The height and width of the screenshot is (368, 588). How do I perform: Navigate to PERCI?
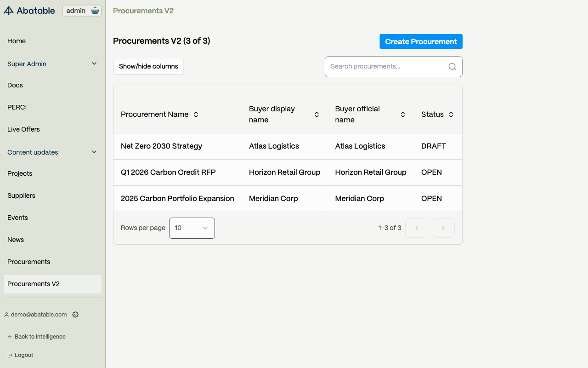[x=52, y=107]
